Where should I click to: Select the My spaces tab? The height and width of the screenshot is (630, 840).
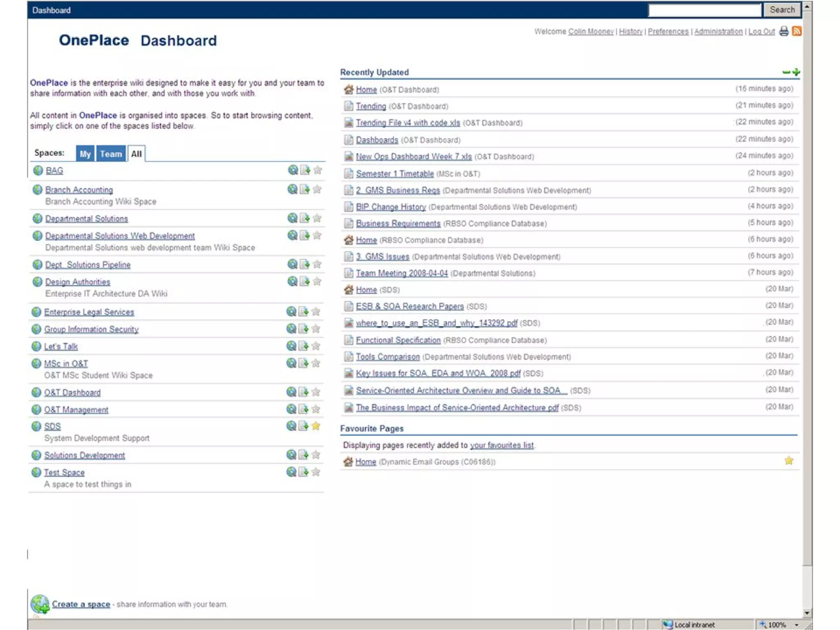tap(85, 154)
